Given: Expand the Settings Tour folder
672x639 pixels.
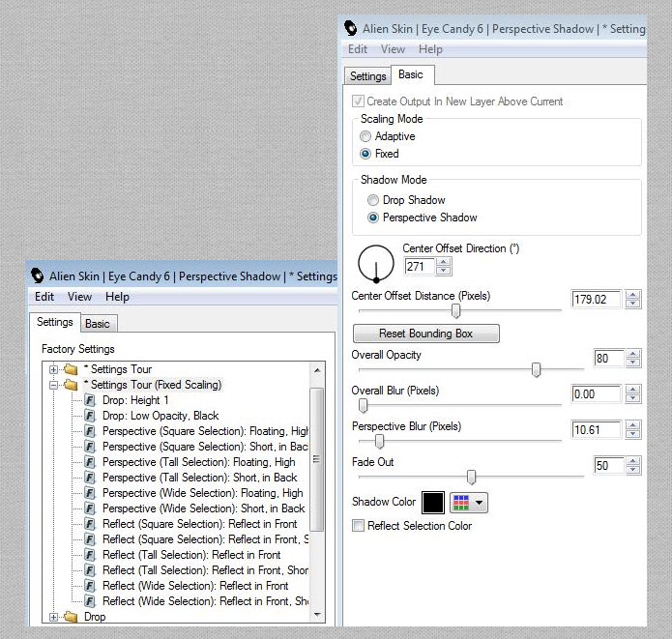Looking at the screenshot, I should click(x=53, y=369).
